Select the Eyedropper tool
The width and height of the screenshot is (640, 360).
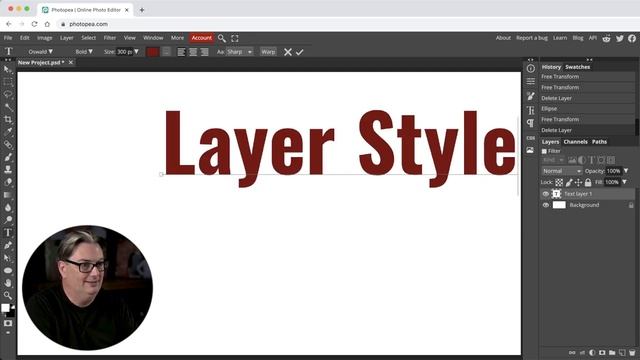[x=8, y=132]
